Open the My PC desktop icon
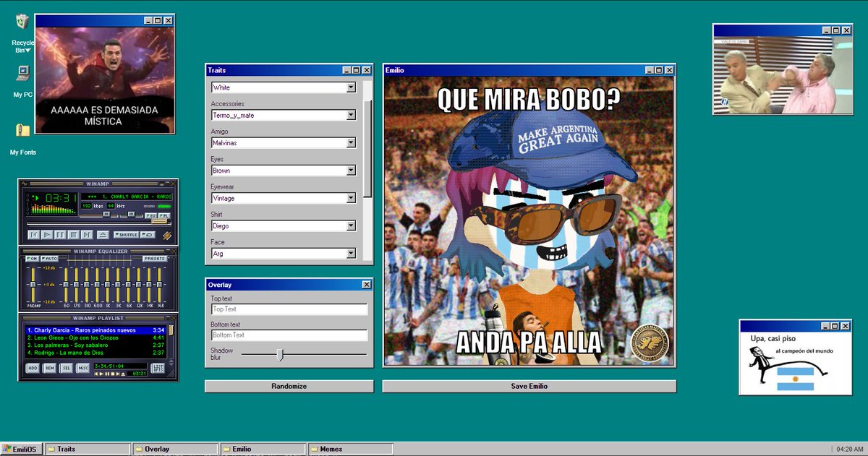 [x=22, y=73]
